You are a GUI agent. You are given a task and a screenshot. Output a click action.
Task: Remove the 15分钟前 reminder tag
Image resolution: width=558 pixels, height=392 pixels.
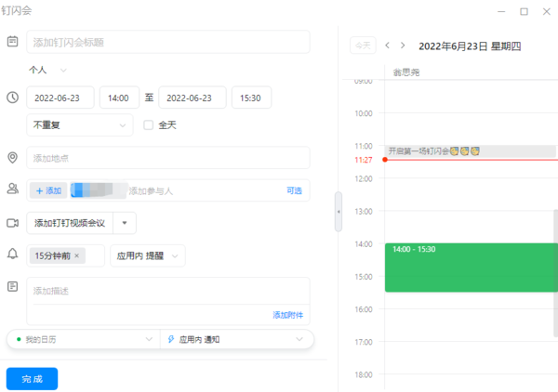point(77,255)
